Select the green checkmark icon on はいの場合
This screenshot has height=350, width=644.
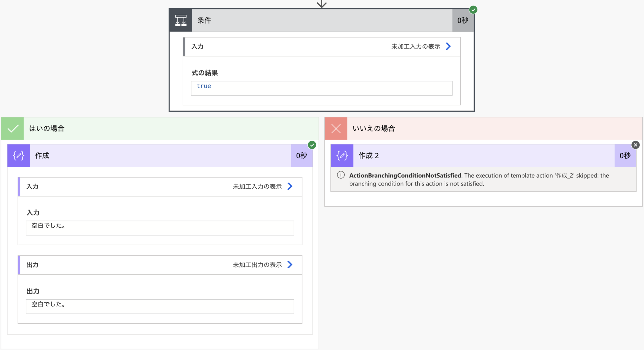click(12, 128)
